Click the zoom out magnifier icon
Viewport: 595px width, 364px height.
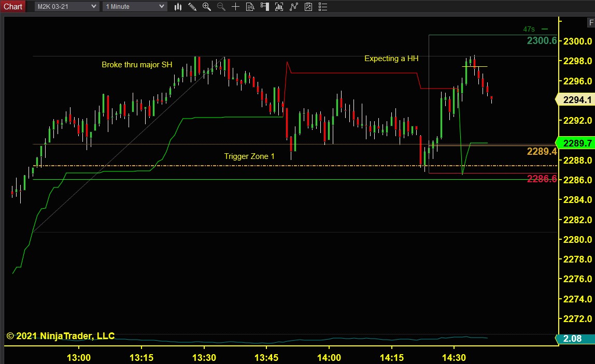[221, 6]
